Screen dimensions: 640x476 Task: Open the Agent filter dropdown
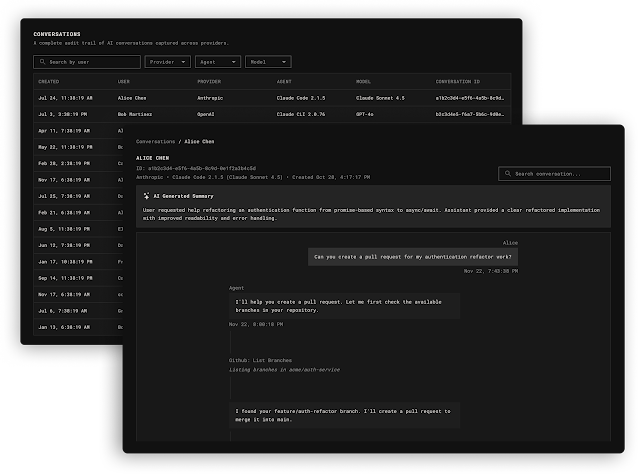(217, 62)
